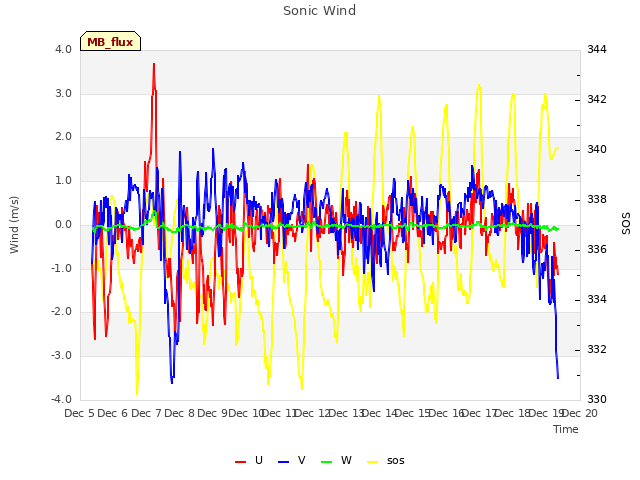
Task: Click the 336 right axis tick
Action: click(597, 249)
